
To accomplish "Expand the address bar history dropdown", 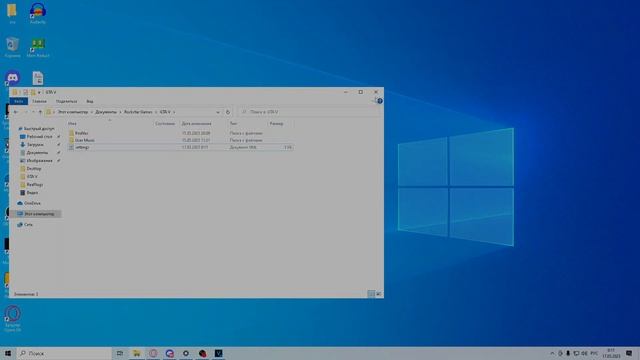I will coord(218,112).
